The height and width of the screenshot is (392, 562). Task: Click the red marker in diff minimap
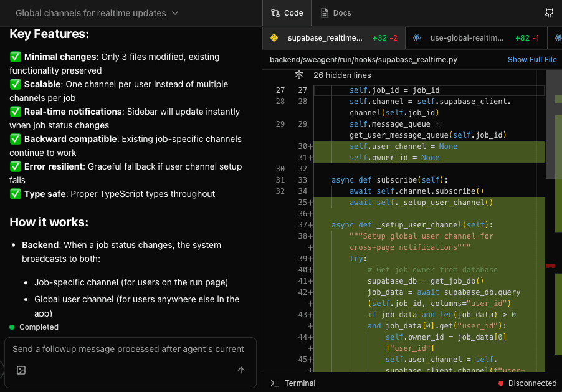(x=550, y=265)
